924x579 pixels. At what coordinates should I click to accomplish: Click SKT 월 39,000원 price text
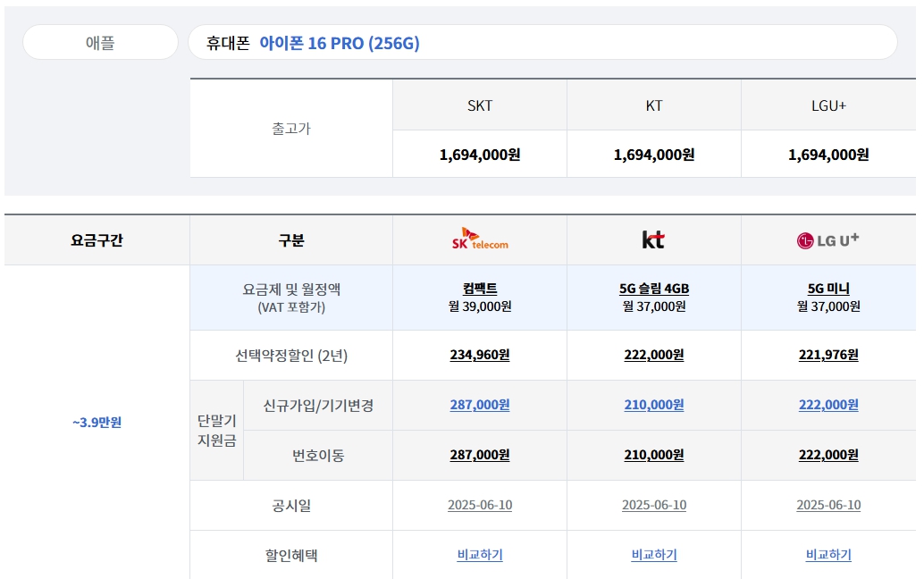click(480, 306)
